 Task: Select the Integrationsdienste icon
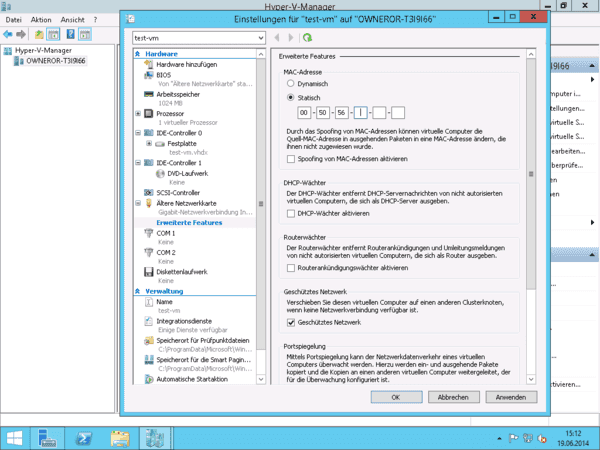click(148, 321)
